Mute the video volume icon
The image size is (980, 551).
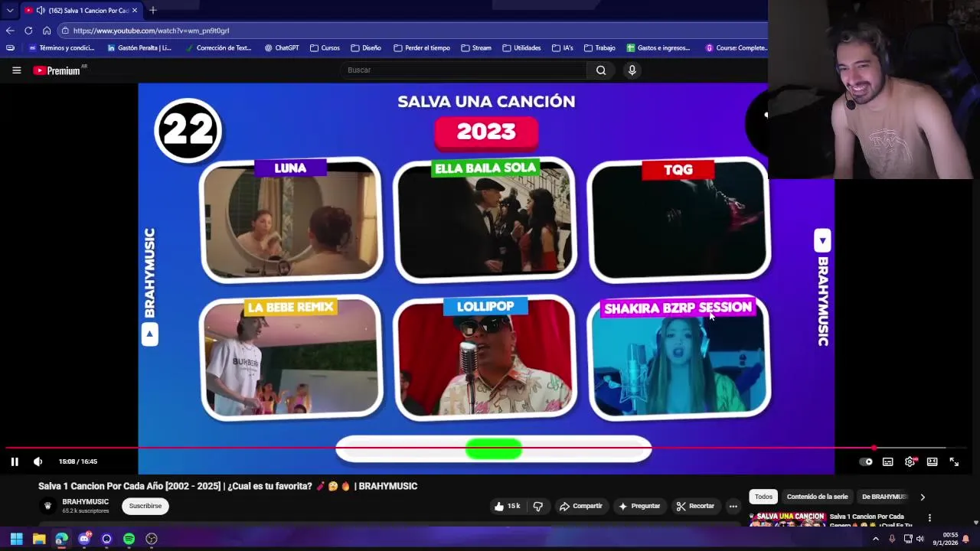pyautogui.click(x=38, y=461)
